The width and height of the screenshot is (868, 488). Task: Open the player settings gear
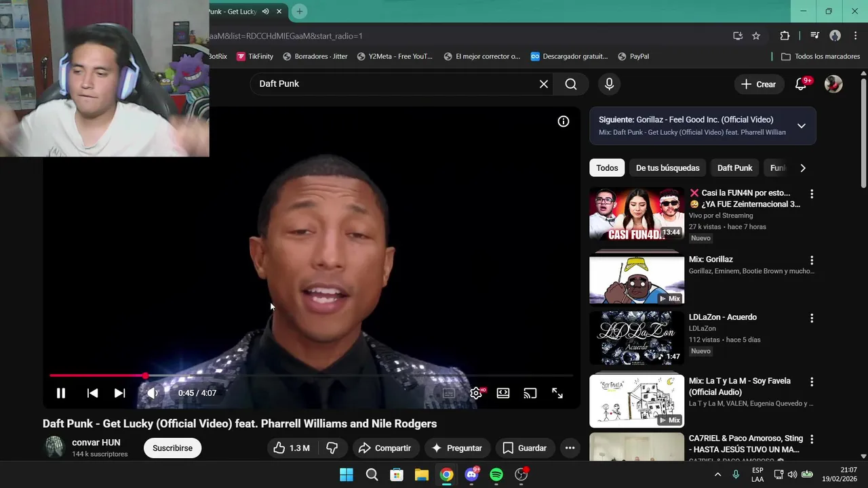tap(476, 393)
